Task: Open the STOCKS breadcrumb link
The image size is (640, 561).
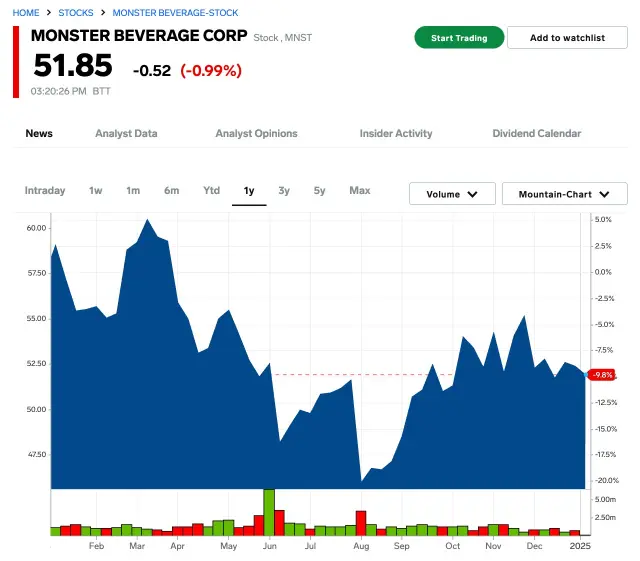Action: tap(76, 13)
